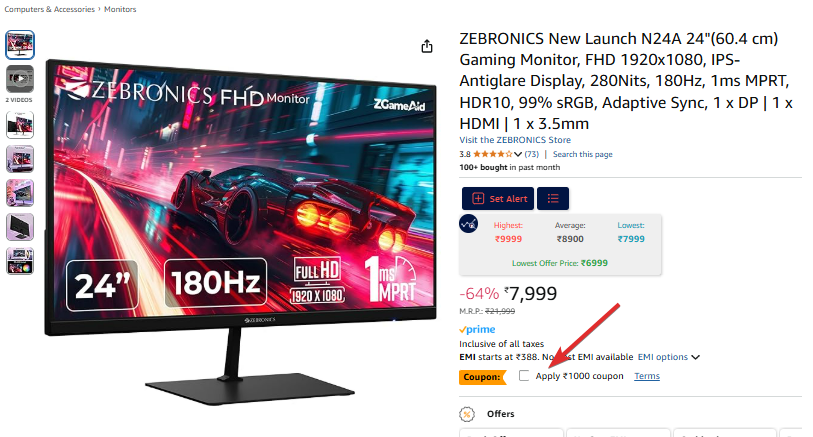Image resolution: width=813 pixels, height=437 pixels.
Task: Select the last thumbnail in the image strip
Action: pyautogui.click(x=20, y=261)
